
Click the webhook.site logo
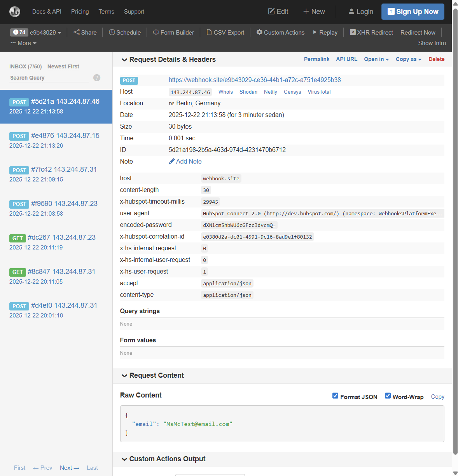click(x=15, y=12)
